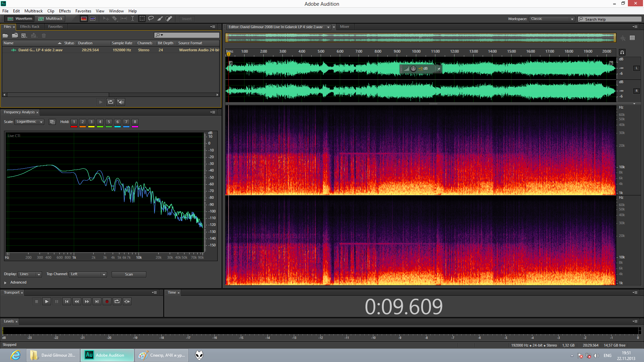
Task: Toggle Loop Playback in Files panel
Action: 111,102
